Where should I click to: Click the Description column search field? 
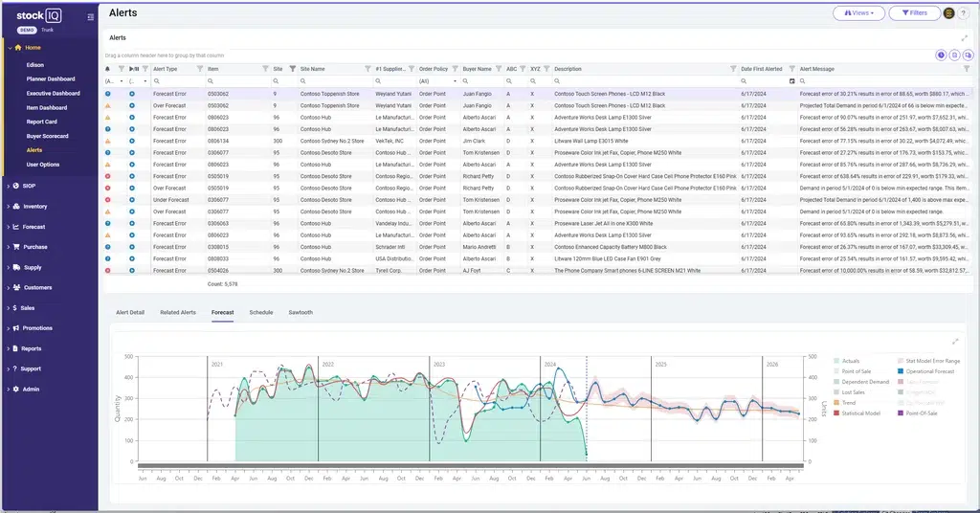click(x=645, y=81)
